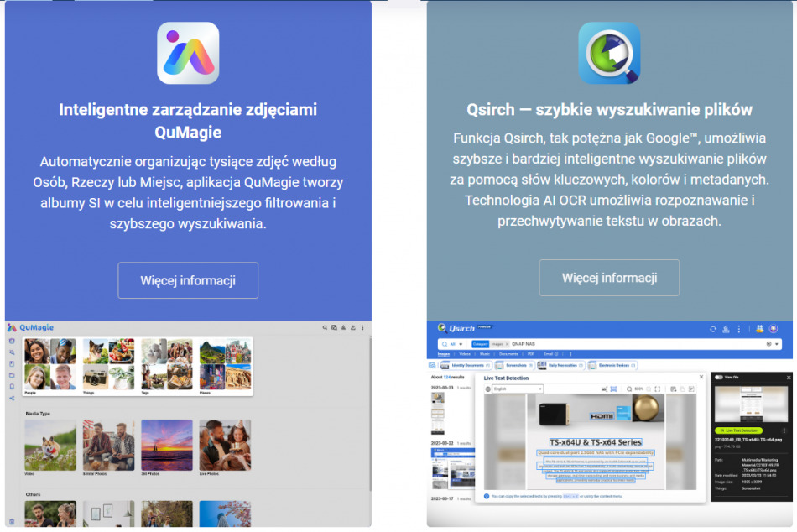Open 'Więcej informacji' under QuMagie
Screen dimensions: 797x532
pos(188,280)
